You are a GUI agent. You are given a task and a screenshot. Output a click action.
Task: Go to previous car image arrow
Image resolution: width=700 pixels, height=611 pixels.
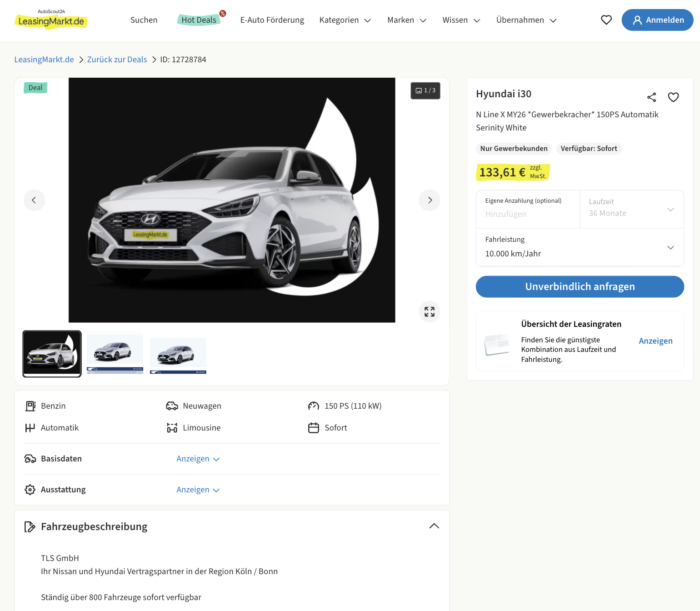tap(34, 200)
